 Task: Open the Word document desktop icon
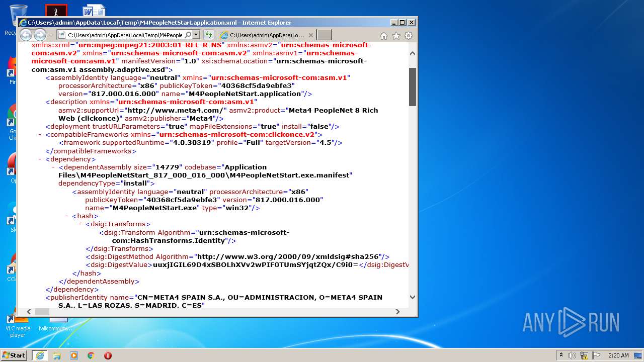click(94, 11)
